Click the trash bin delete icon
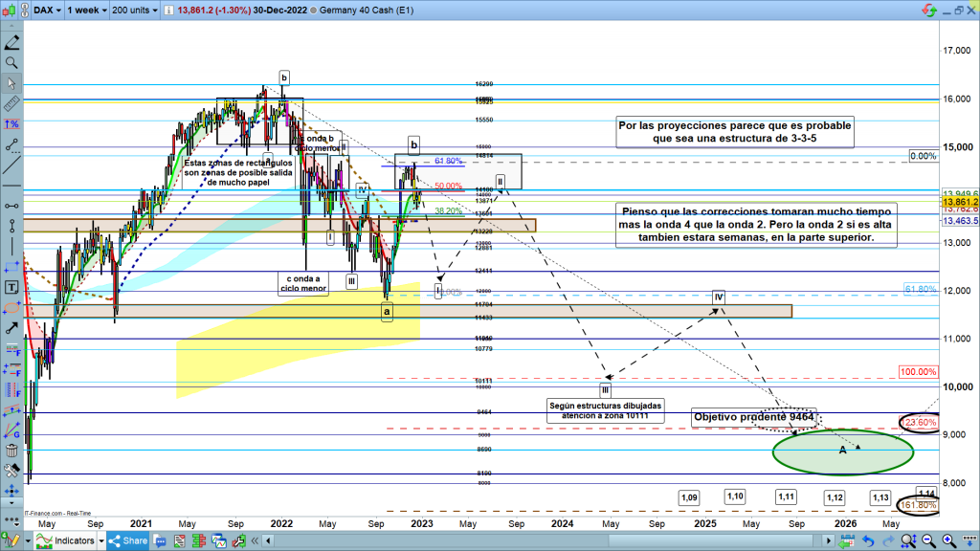Image resolution: width=980 pixels, height=551 pixels. tap(11, 450)
